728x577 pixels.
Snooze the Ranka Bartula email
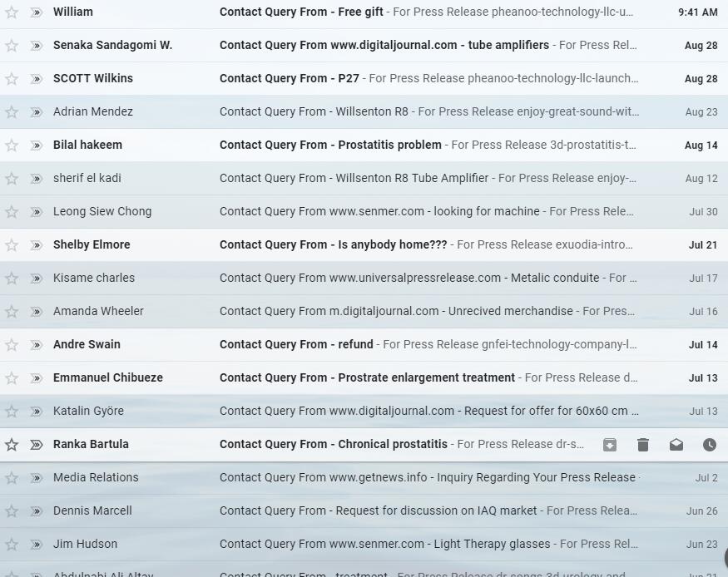709,445
